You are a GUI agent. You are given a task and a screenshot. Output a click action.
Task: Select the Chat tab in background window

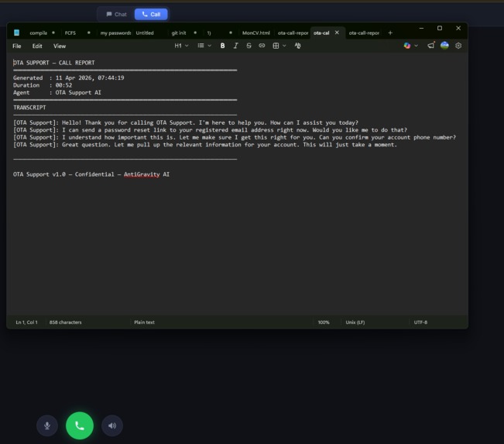(116, 14)
